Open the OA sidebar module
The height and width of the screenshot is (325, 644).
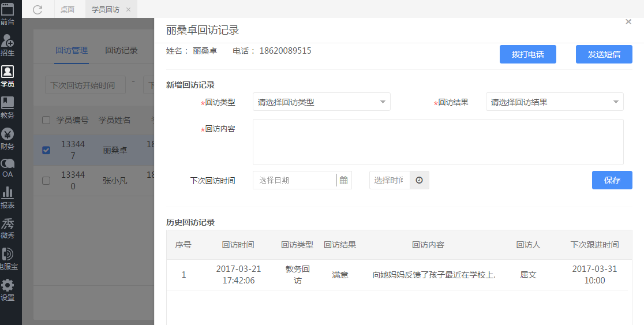coord(8,168)
